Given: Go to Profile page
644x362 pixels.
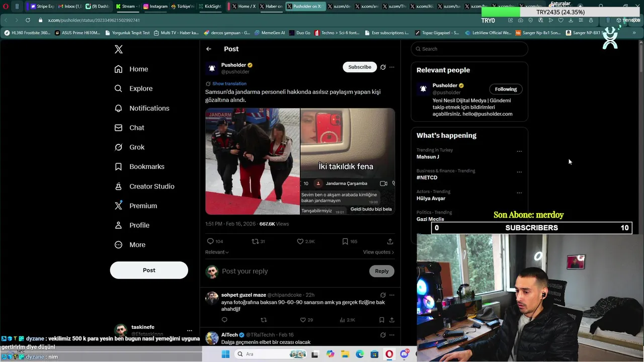Looking at the screenshot, I should [132, 225].
